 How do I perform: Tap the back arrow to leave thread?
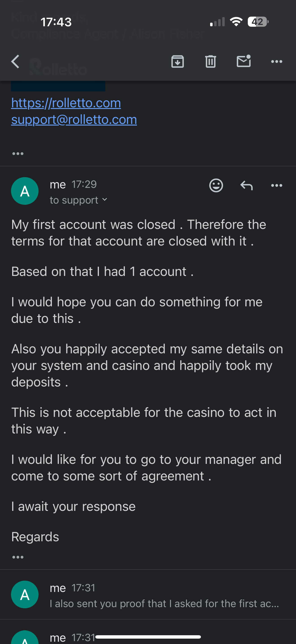[x=15, y=62]
